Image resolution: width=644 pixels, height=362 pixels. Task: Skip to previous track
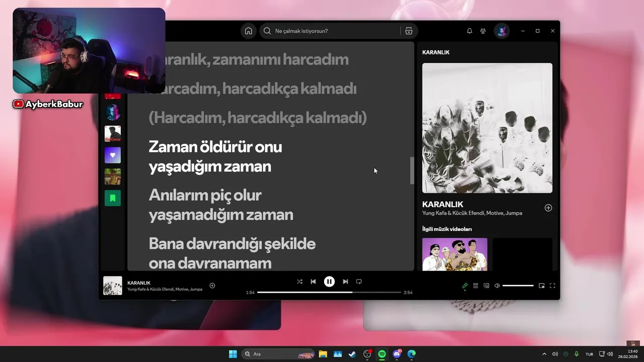313,282
